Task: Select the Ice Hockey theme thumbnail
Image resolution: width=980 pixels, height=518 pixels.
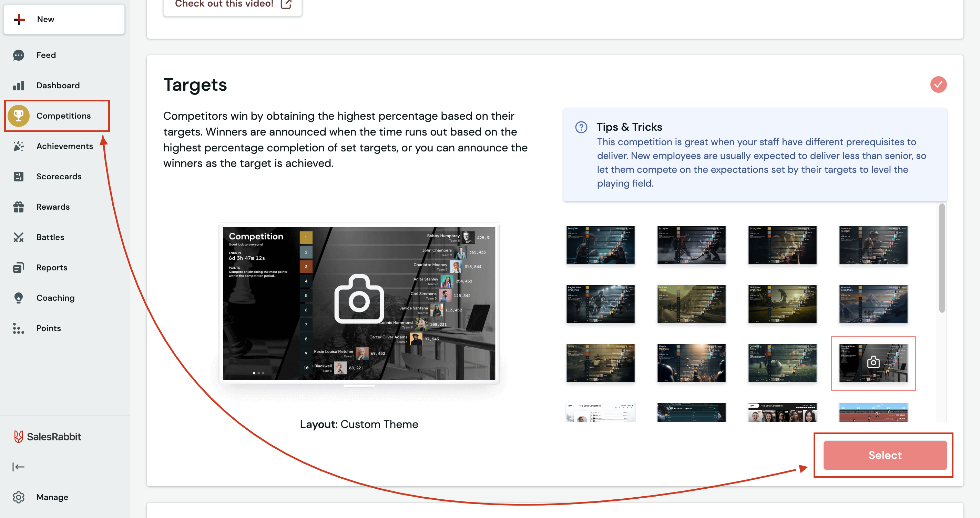Action: pos(691,245)
